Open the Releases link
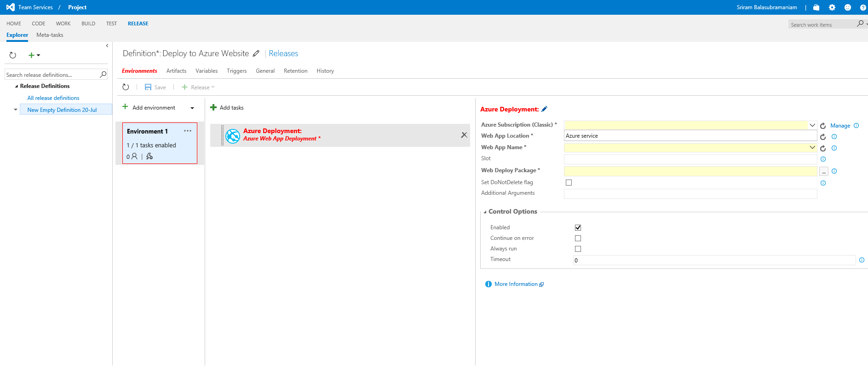868x378 pixels. coord(283,53)
